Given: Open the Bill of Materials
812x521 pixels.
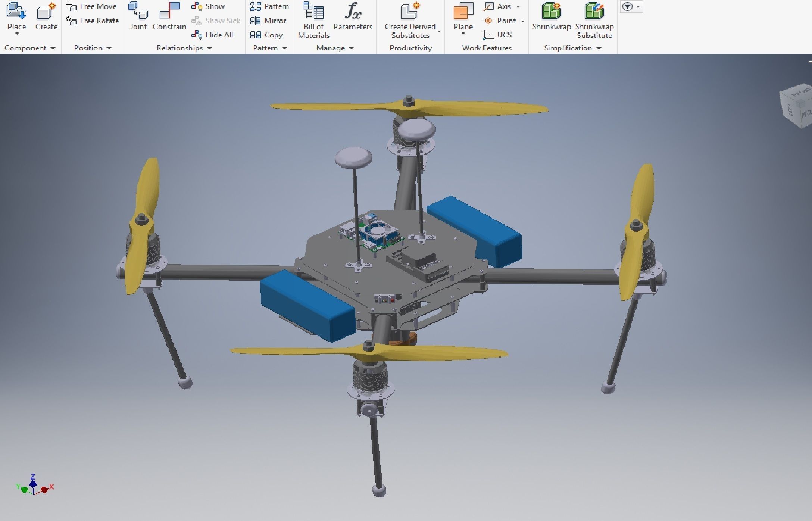Looking at the screenshot, I should point(313,21).
